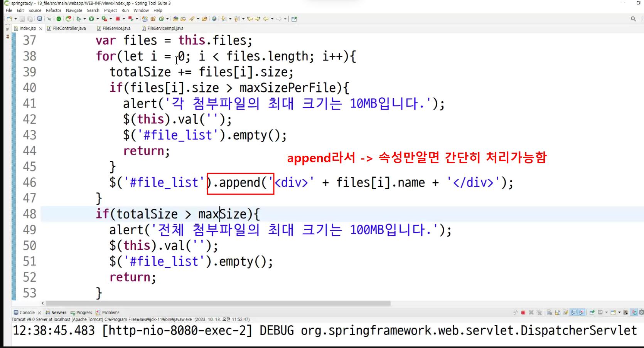Click the Search magnifier icon at top right
Image resolution: width=644 pixels, height=348 pixels.
[x=633, y=19]
